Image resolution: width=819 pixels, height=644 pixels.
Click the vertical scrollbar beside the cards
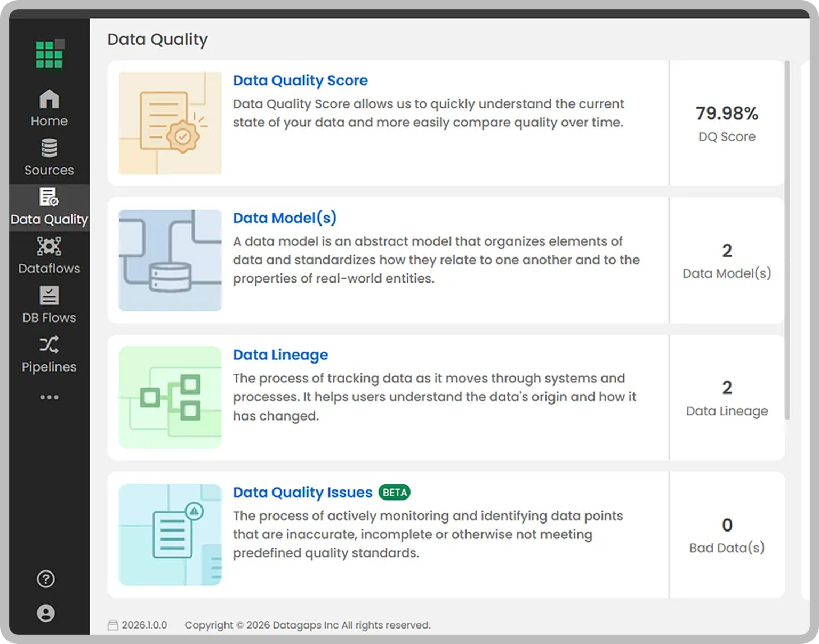pyautogui.click(x=787, y=240)
